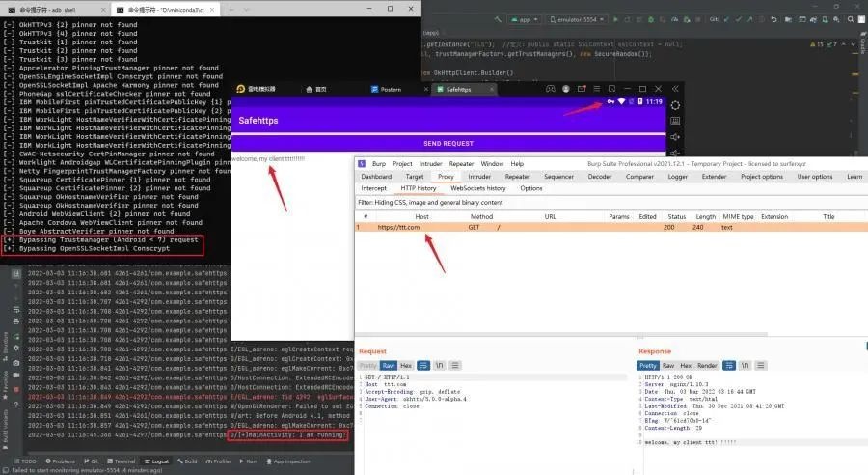Image resolution: width=868 pixels, height=475 pixels.
Task: Open the Help menu in Burp Suite
Action: 517,164
